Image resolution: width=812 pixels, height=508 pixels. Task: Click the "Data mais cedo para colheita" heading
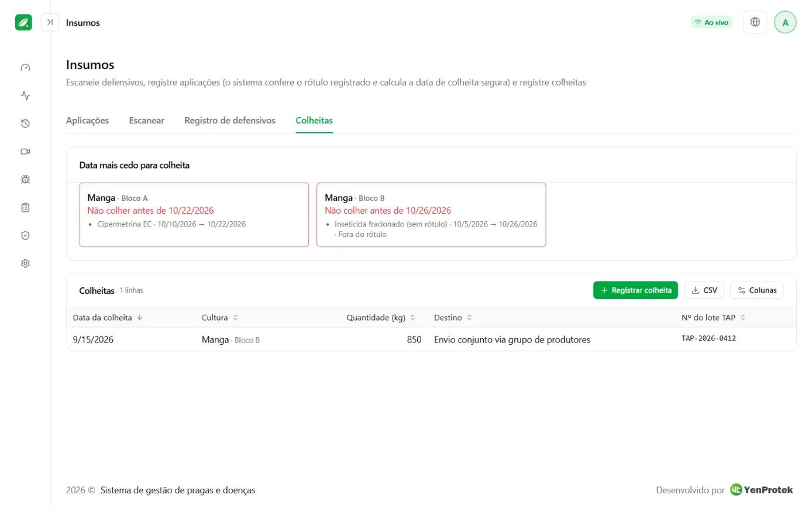click(134, 165)
